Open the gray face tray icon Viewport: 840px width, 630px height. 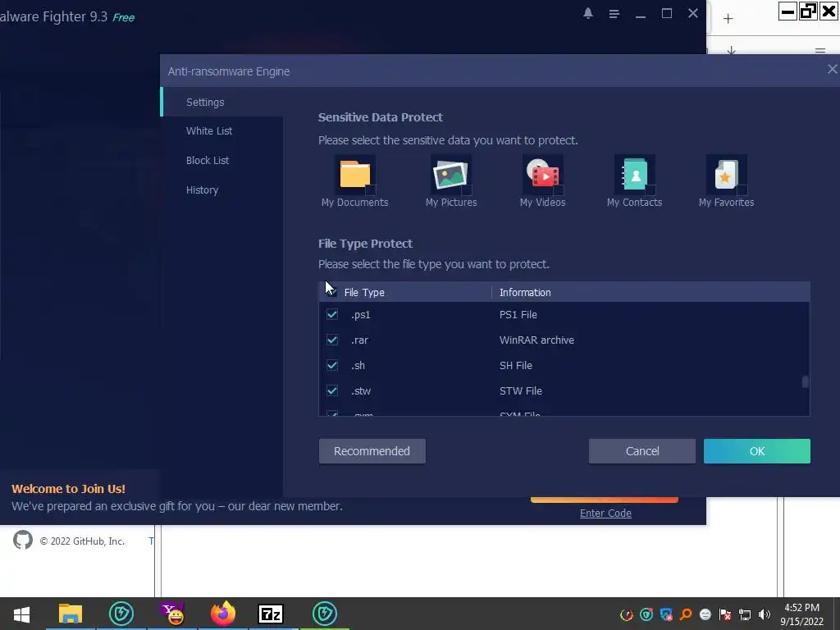pyautogui.click(x=705, y=614)
